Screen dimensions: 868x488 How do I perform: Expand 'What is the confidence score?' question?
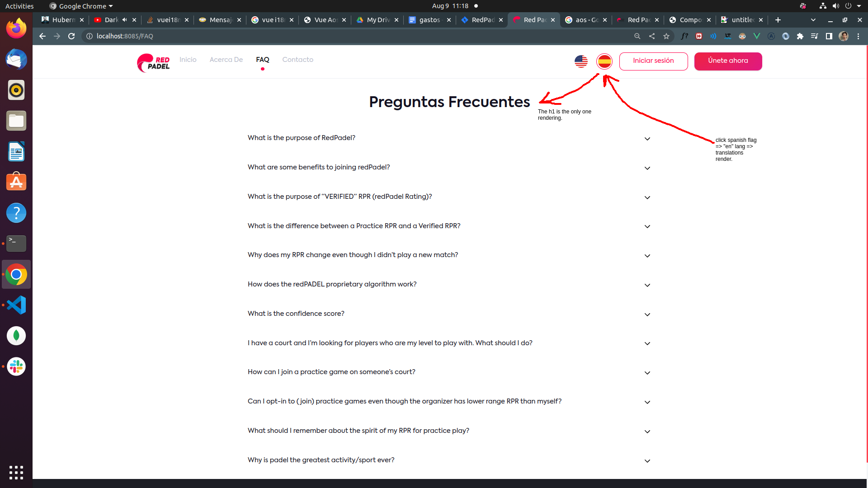(647, 314)
